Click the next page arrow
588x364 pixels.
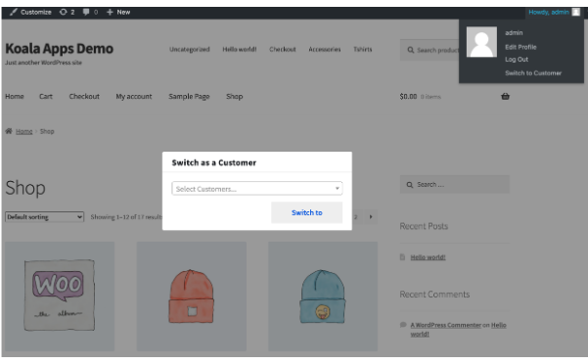[371, 216]
